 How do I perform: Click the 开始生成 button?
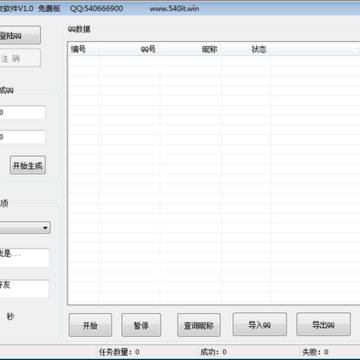click(x=28, y=165)
